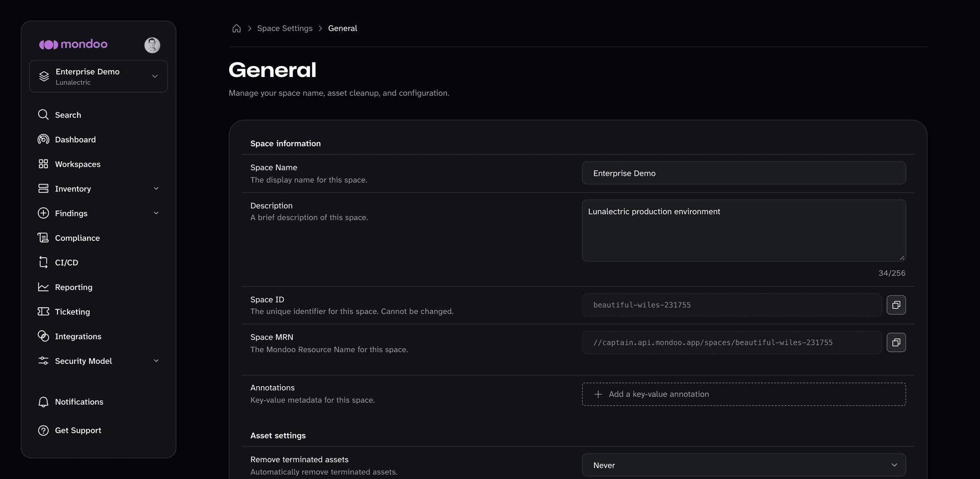Open the Enterprise Demo space switcher
This screenshot has height=479, width=980.
pos(99,76)
